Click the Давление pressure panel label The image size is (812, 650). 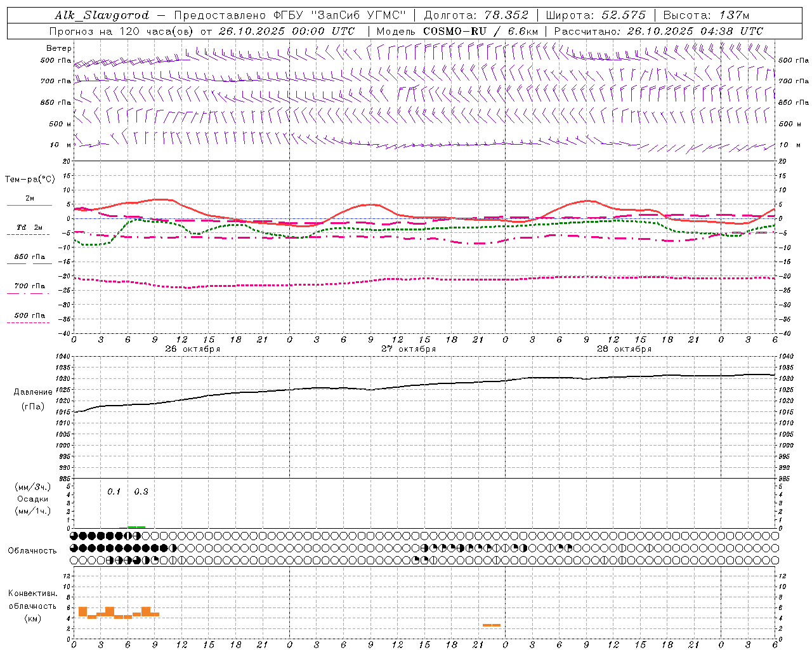pos(33,392)
